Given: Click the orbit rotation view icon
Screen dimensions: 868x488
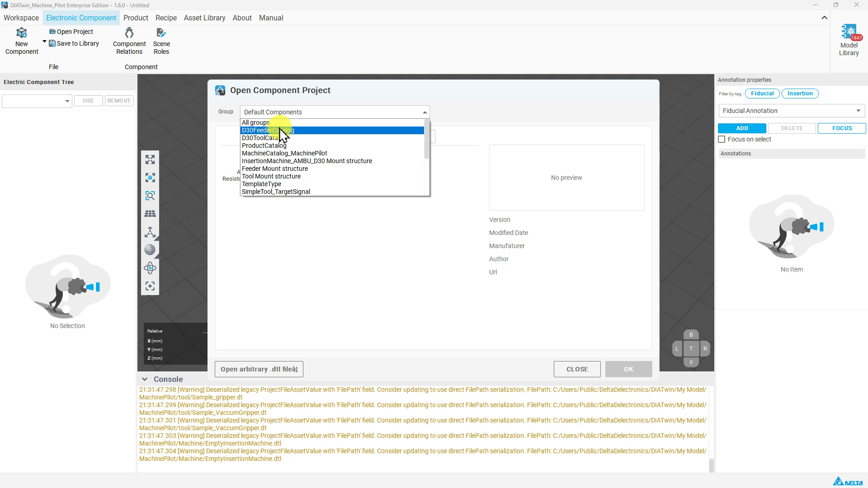Looking at the screenshot, I should click(x=150, y=268).
